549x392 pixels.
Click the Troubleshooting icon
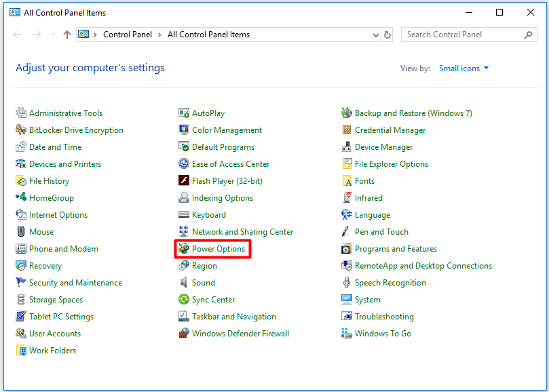pyautogui.click(x=347, y=317)
